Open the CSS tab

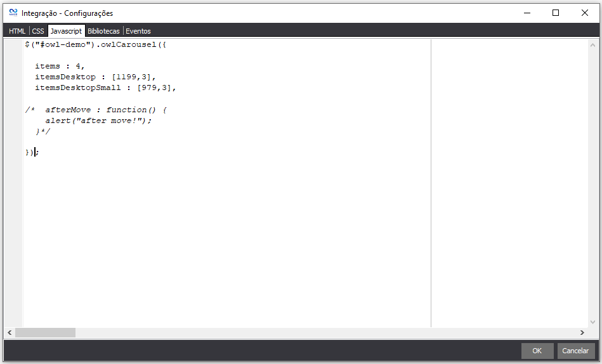pyautogui.click(x=38, y=31)
